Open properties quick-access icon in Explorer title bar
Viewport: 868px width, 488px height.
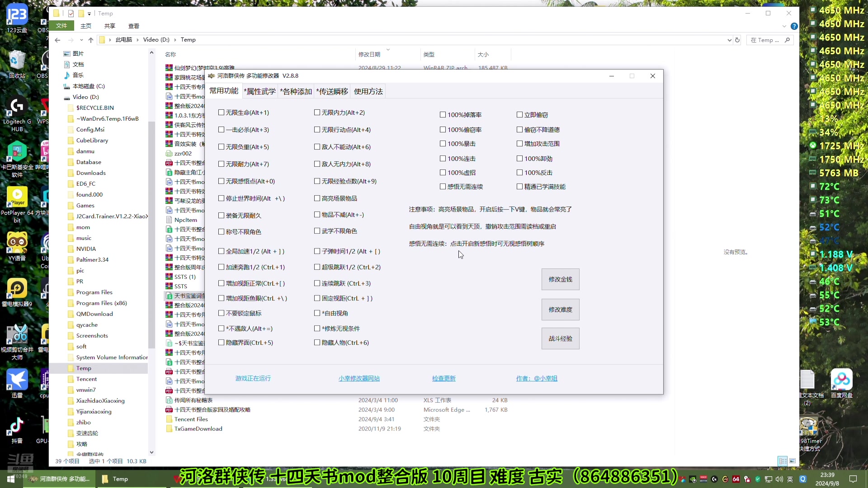[71, 14]
